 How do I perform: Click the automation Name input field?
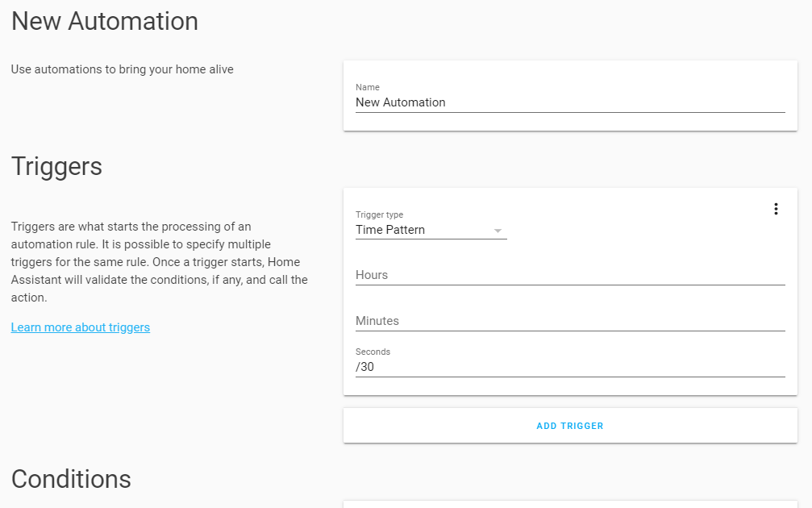coord(569,102)
